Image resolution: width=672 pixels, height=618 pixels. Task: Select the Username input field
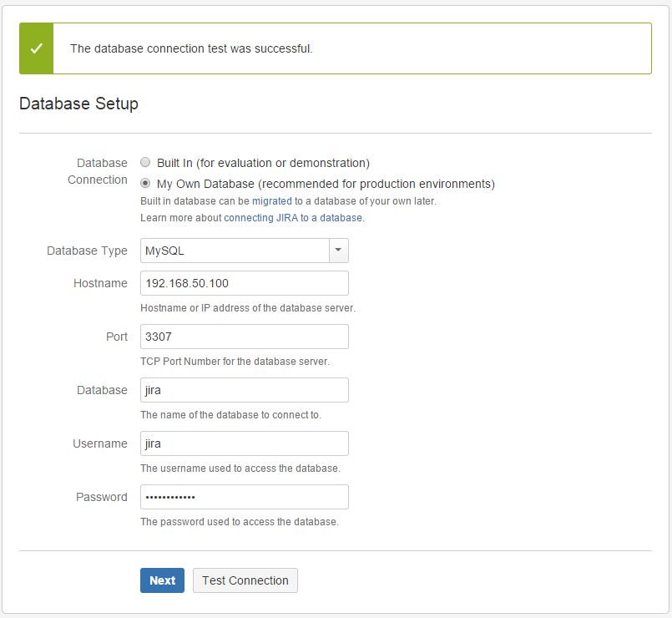pos(244,443)
